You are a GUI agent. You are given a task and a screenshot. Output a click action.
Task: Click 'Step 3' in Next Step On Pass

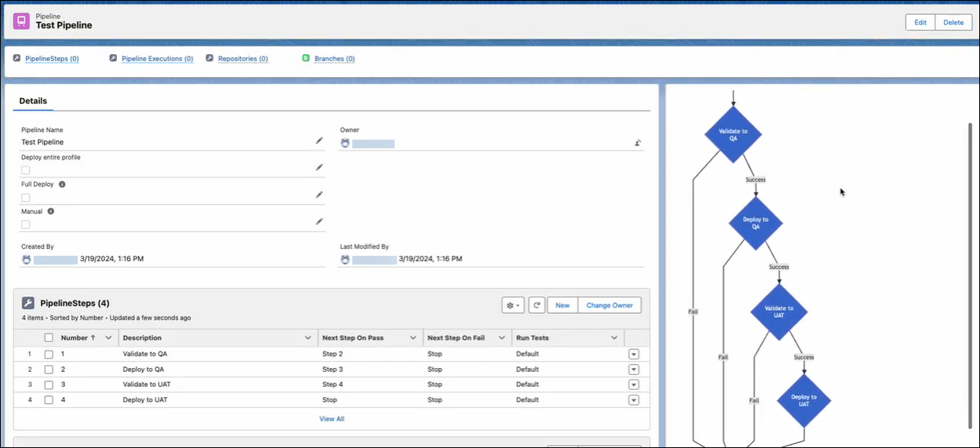[x=333, y=370]
